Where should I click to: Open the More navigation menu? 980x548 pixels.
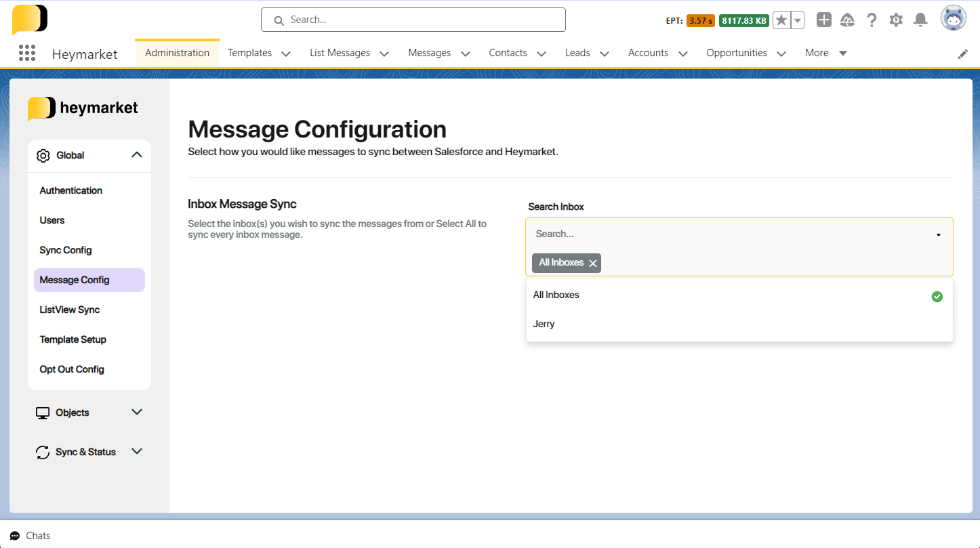click(x=826, y=53)
